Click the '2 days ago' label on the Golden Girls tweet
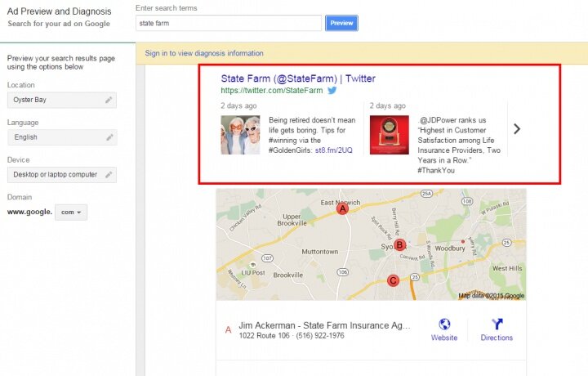588x376 pixels. (x=238, y=105)
